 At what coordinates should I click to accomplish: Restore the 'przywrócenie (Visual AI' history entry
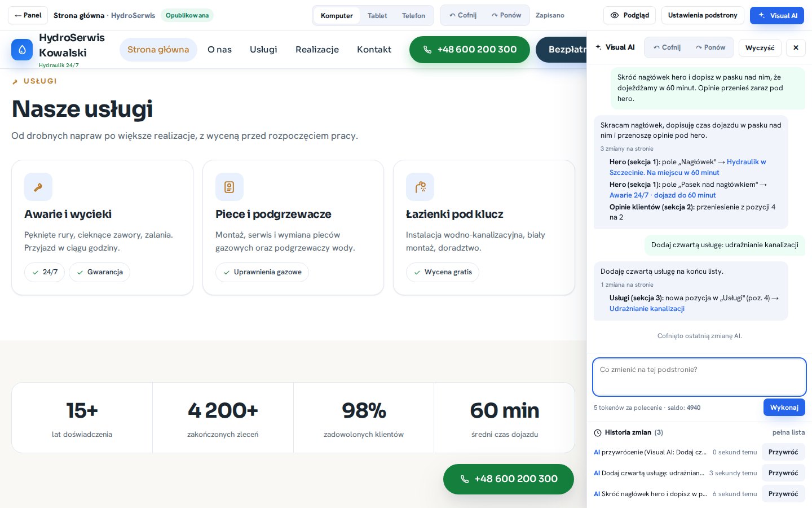pos(783,452)
